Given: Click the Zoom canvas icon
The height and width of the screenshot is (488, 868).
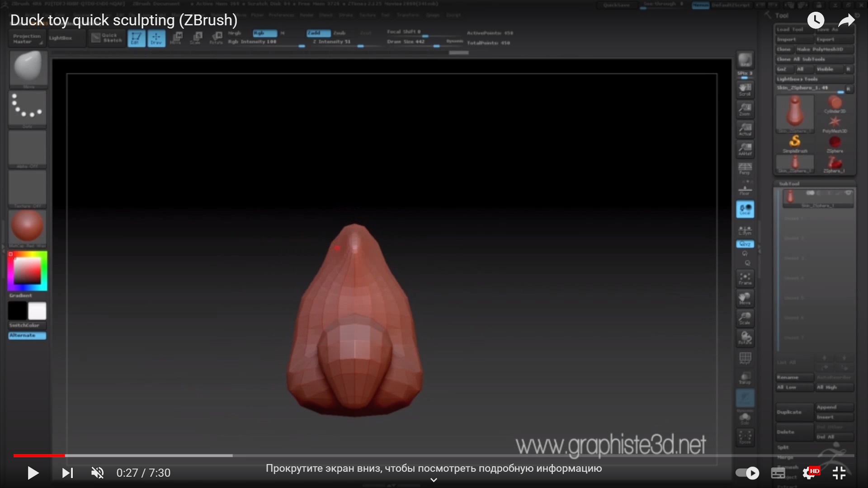Looking at the screenshot, I should tap(745, 109).
